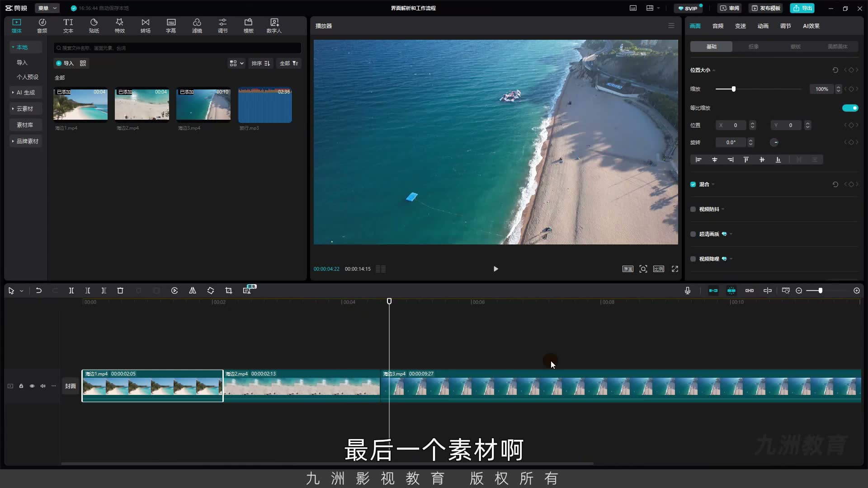
Task: Open the 转场 transitions panel icon
Action: pos(145,26)
